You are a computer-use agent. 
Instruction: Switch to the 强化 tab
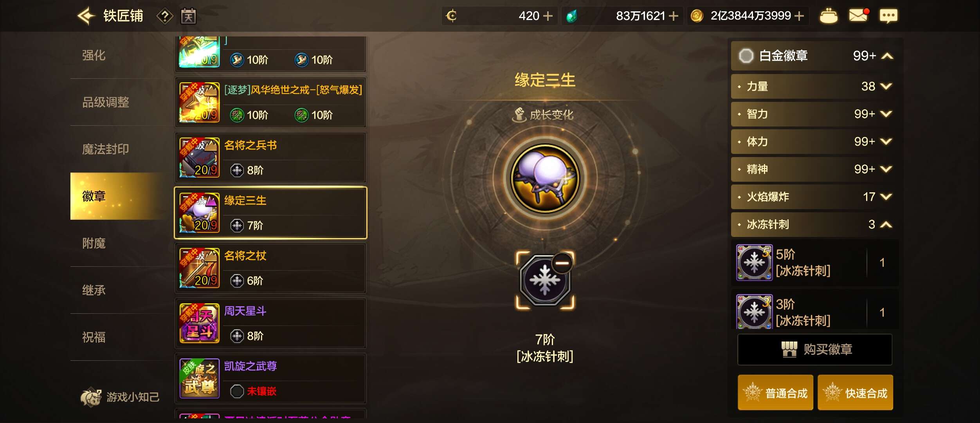94,55
